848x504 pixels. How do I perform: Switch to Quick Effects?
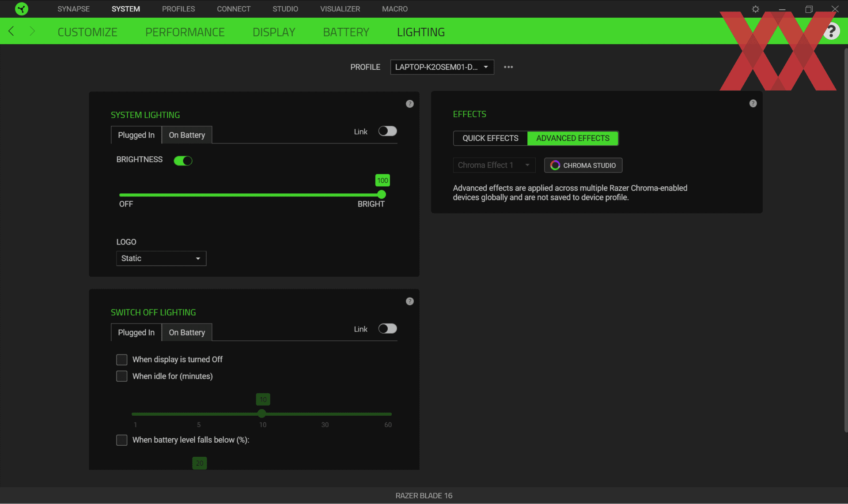pyautogui.click(x=490, y=138)
